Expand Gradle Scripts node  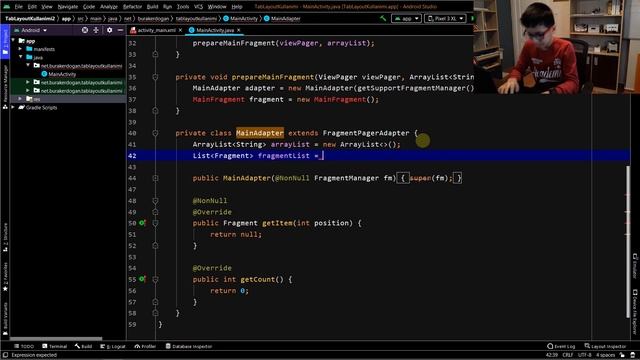tap(13, 107)
